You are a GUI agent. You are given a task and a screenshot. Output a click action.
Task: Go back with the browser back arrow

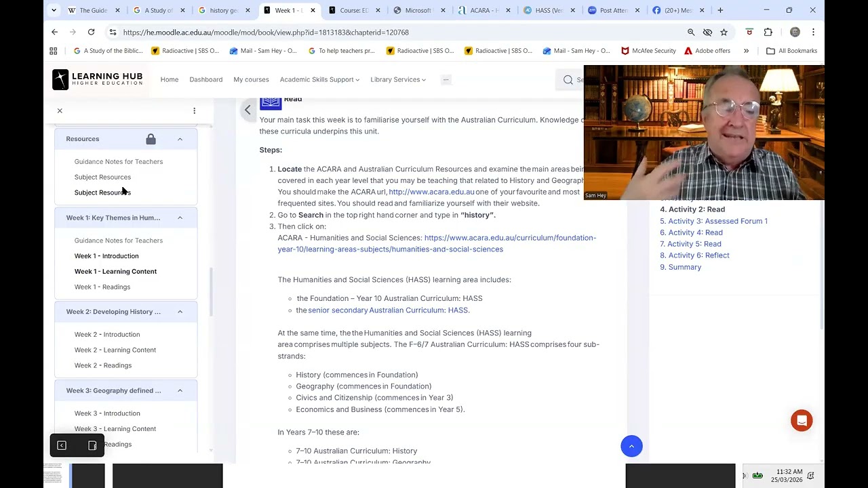point(55,32)
